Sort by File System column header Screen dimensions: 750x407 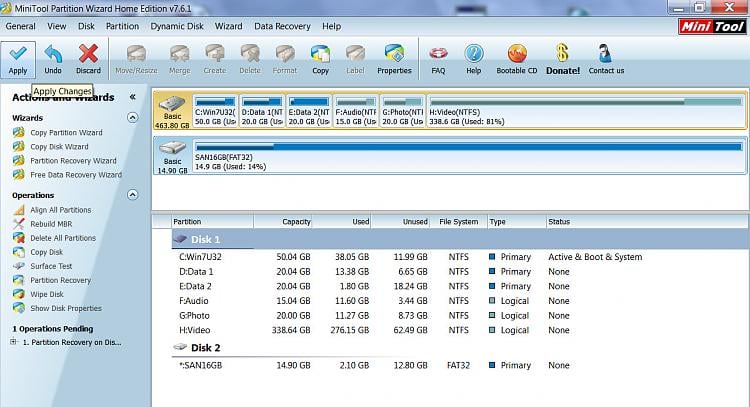458,221
